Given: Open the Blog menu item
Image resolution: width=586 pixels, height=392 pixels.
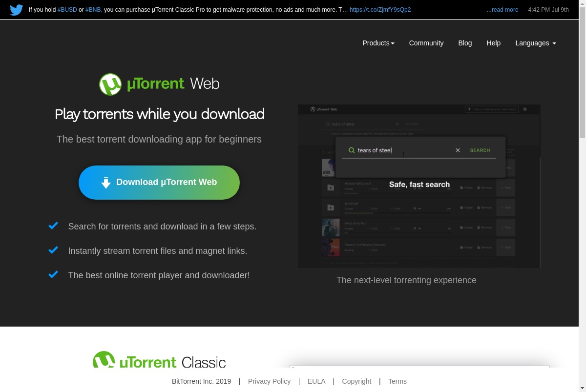Looking at the screenshot, I should pyautogui.click(x=465, y=43).
